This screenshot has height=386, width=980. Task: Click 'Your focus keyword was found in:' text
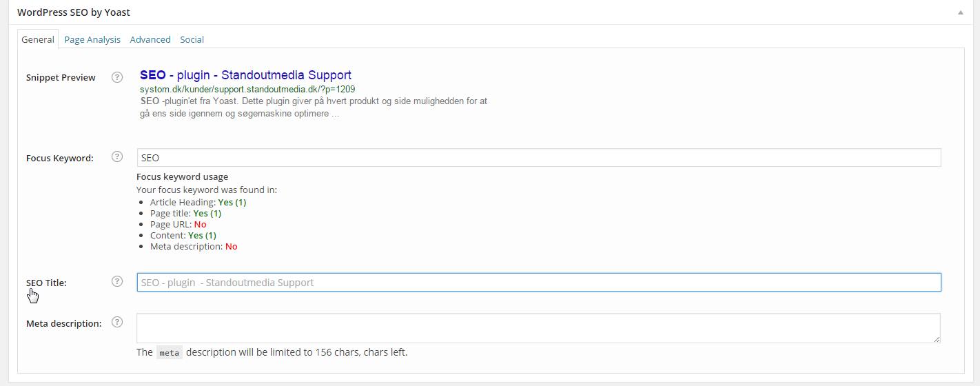[207, 190]
